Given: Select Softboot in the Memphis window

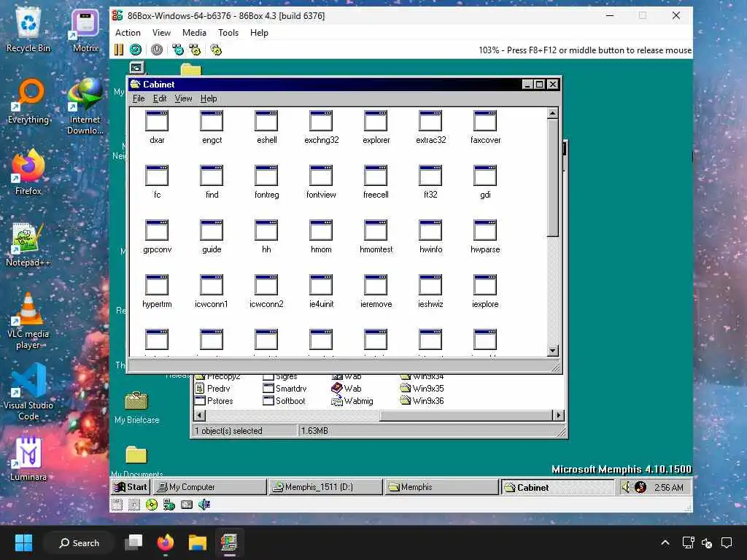Looking at the screenshot, I should (x=285, y=401).
